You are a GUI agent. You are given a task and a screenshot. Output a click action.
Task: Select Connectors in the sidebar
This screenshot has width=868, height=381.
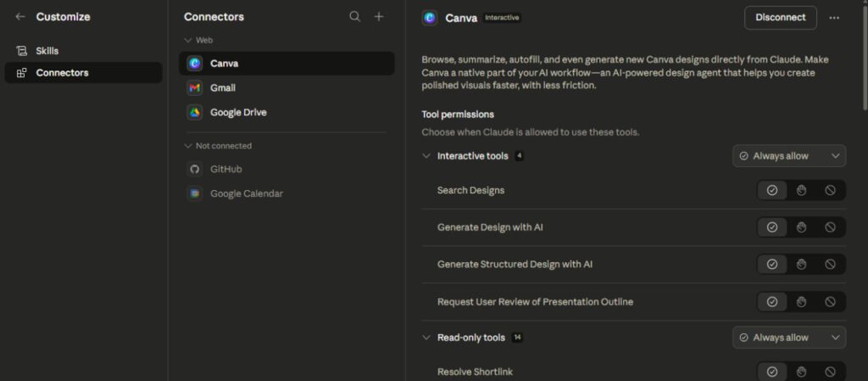[61, 73]
